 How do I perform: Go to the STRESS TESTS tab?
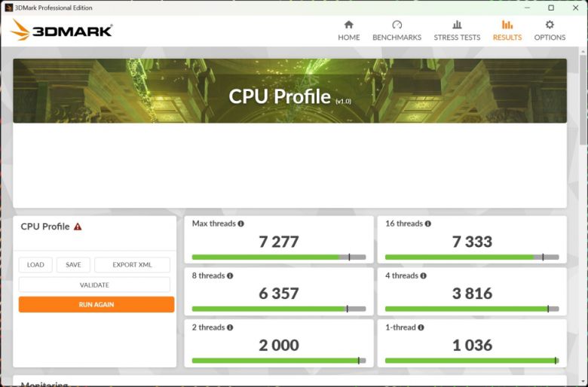tap(457, 31)
